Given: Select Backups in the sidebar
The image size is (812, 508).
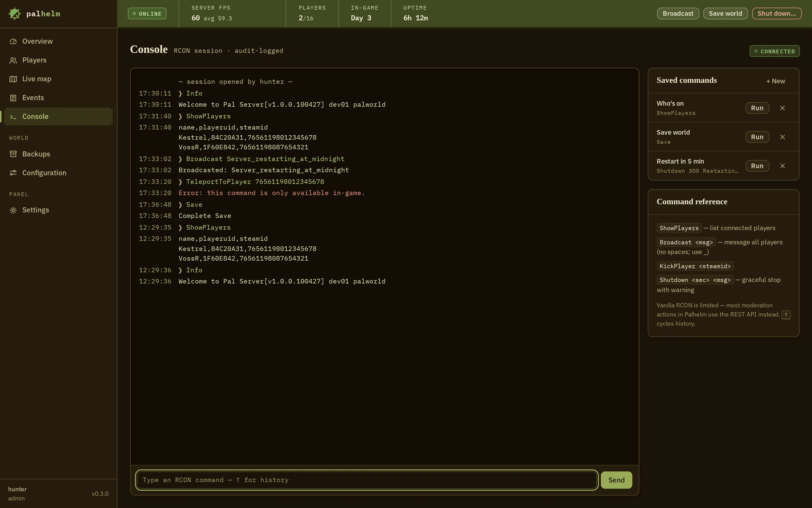Looking at the screenshot, I should click(x=58, y=154).
